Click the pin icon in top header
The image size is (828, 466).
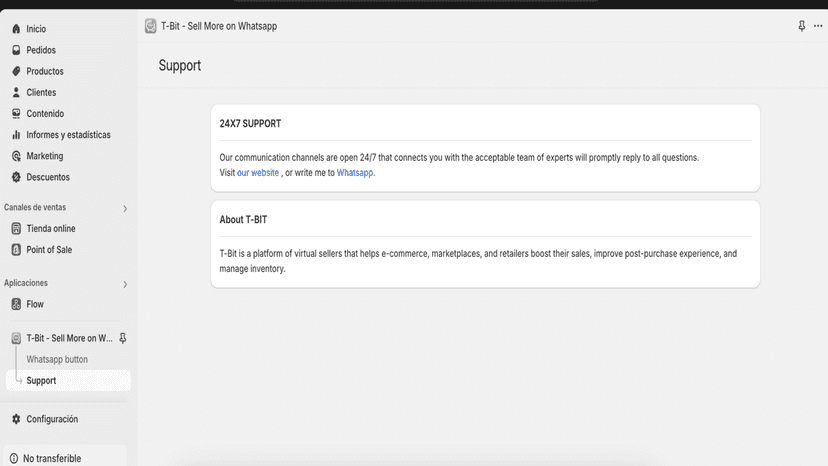pos(802,26)
